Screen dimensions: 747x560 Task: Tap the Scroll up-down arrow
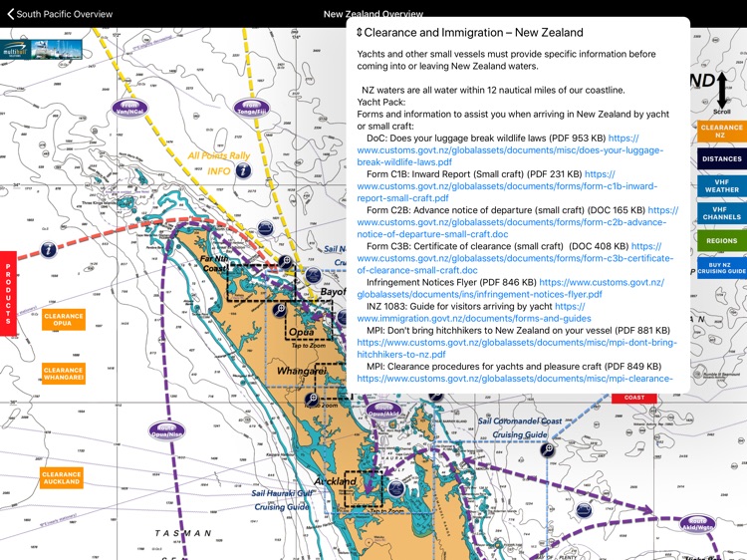(722, 90)
